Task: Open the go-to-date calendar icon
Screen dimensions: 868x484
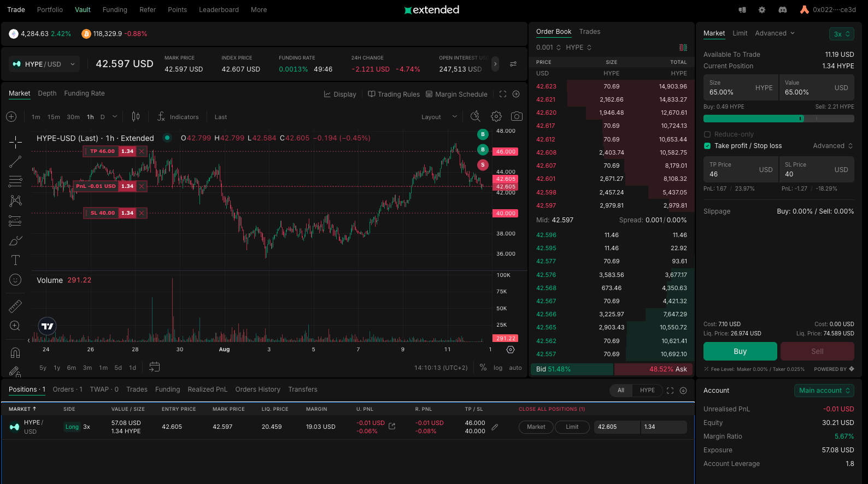Action: [155, 367]
